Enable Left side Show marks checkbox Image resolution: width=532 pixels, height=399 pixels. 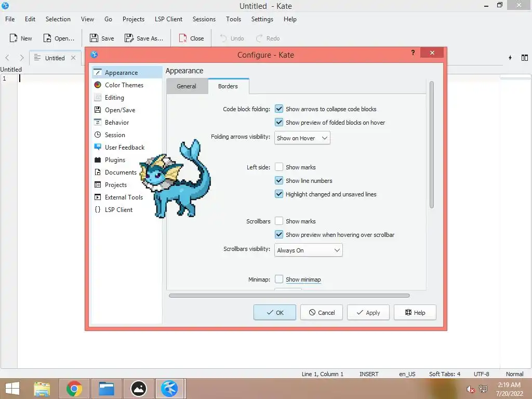[x=279, y=167]
